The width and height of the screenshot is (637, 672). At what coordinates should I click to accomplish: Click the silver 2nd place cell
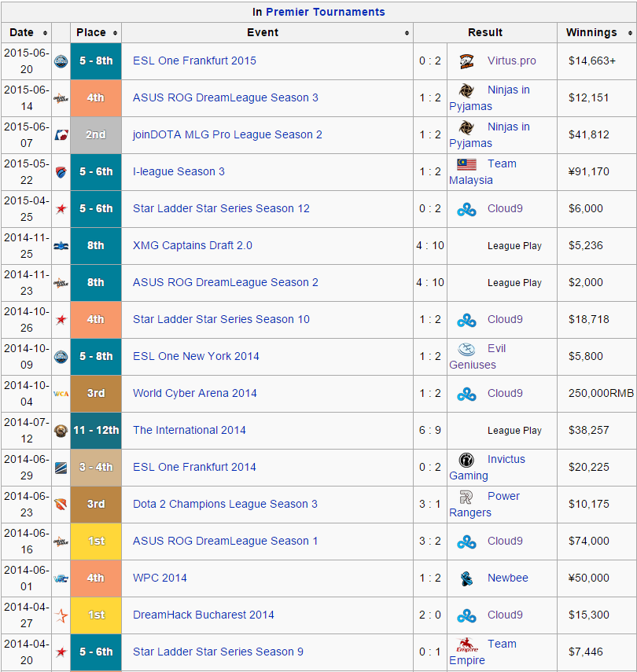pos(96,134)
